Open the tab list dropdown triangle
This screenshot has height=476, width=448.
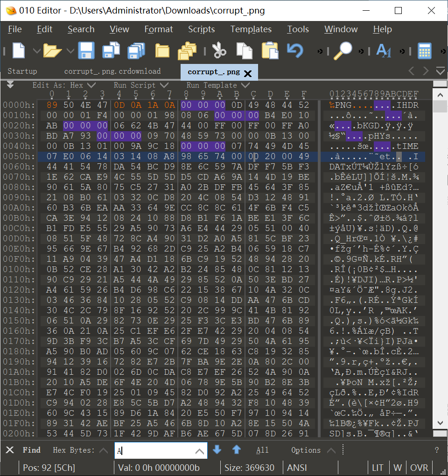point(441,71)
